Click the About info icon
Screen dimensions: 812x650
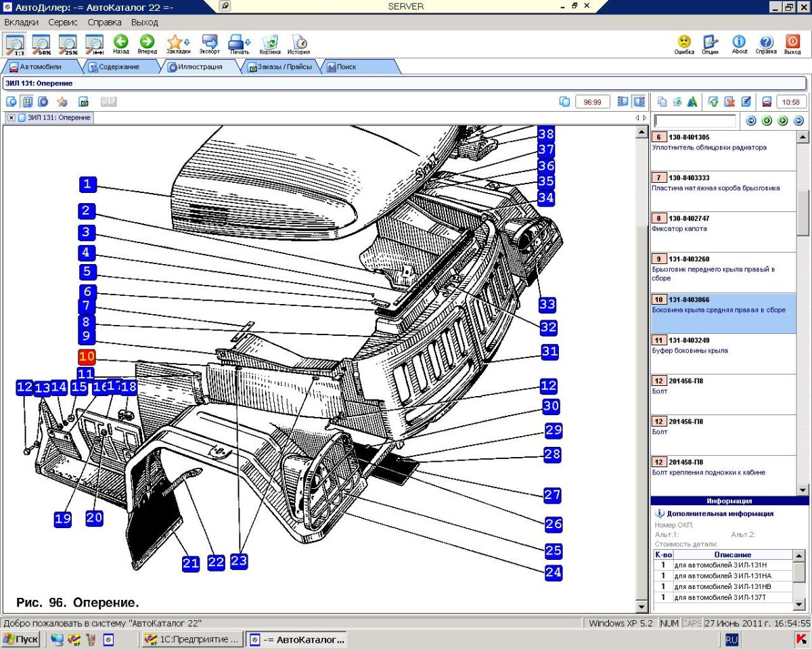[740, 43]
